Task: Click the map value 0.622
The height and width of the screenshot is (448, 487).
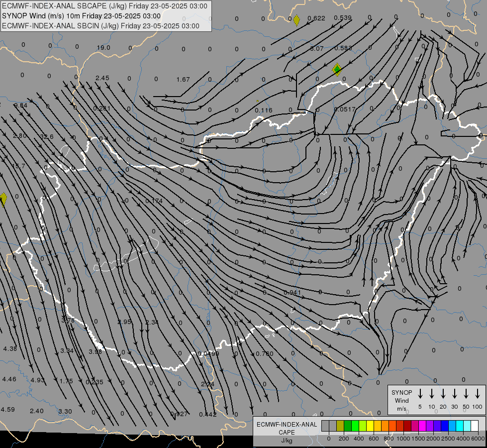Action: (x=316, y=18)
